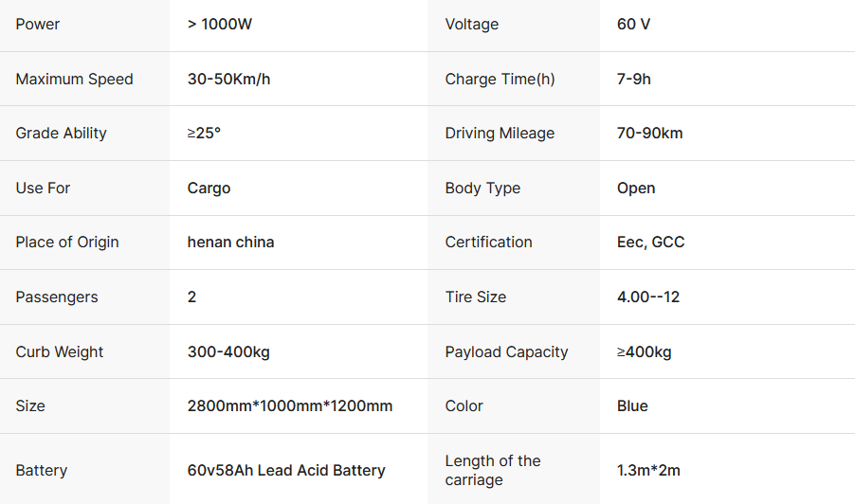
Task: Click the 'Length of the carriage' label
Action: (493, 471)
